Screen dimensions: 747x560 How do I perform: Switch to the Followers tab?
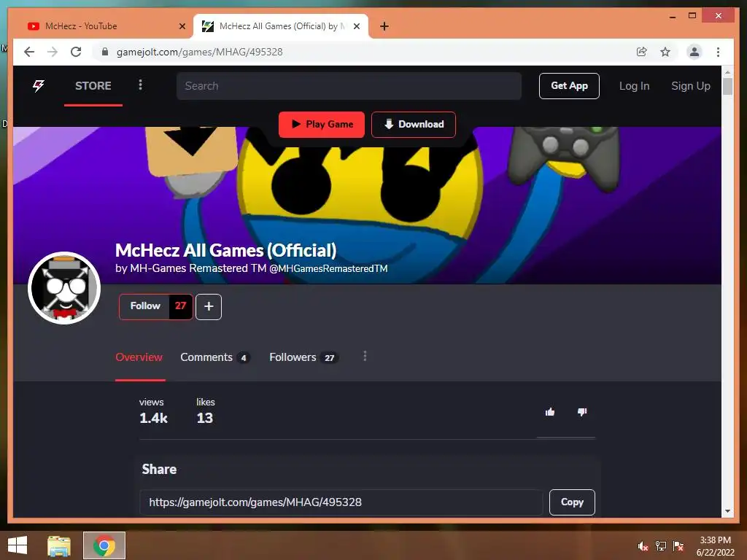pyautogui.click(x=303, y=357)
